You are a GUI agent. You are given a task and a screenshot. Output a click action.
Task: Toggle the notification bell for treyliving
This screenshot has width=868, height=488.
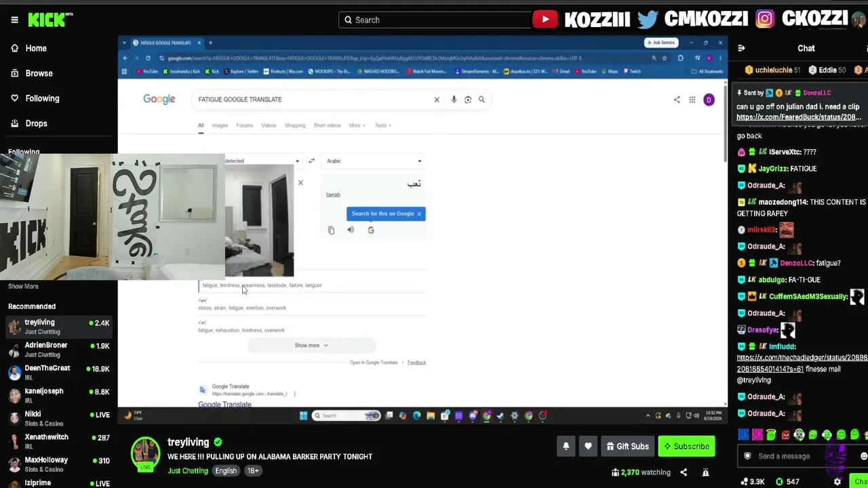tap(566, 446)
